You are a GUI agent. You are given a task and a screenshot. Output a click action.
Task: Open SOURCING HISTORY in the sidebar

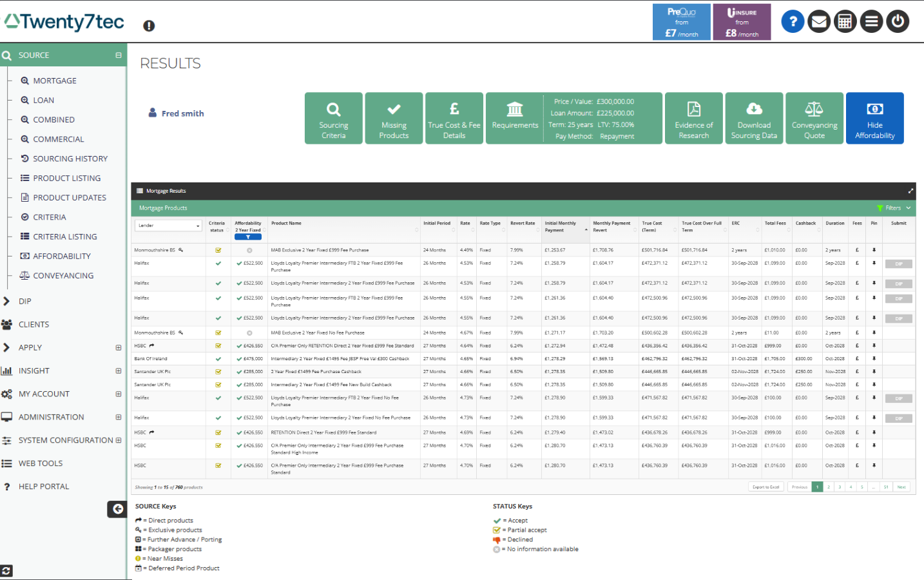(70, 159)
